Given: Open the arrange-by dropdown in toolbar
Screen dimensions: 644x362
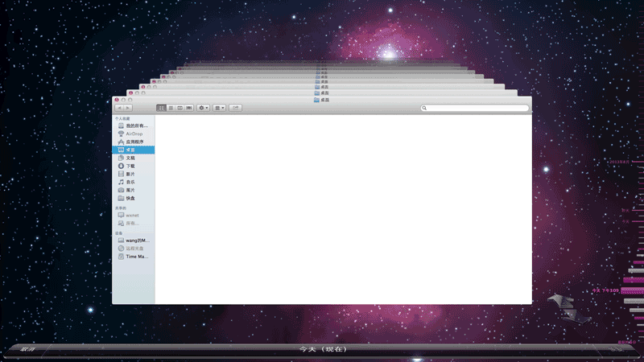Looking at the screenshot, I should 220,108.
